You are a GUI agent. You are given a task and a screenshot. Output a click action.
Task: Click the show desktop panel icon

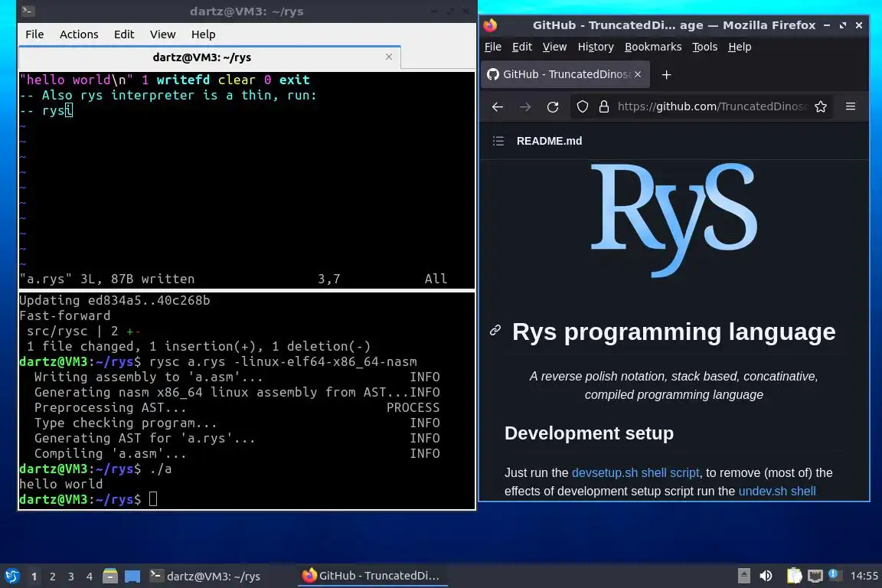pyautogui.click(x=132, y=577)
